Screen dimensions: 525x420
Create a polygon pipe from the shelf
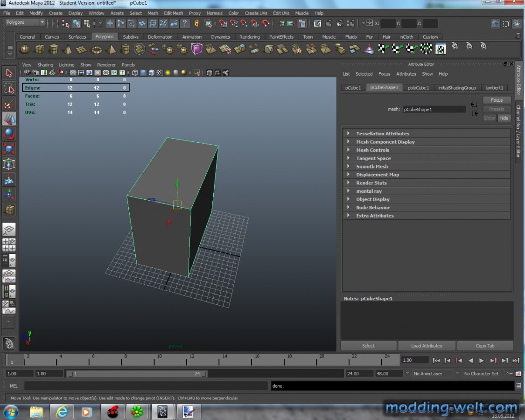tap(125, 49)
